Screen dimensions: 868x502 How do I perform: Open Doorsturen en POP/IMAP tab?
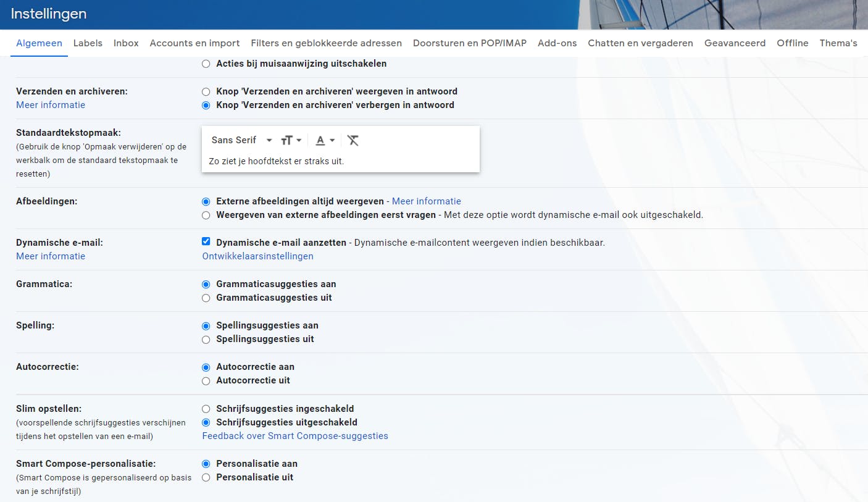(x=470, y=43)
